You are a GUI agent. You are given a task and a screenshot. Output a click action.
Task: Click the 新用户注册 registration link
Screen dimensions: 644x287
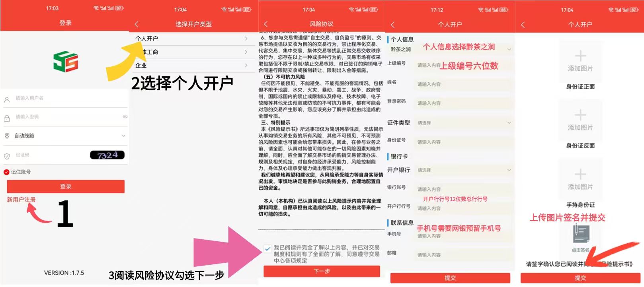click(x=21, y=200)
